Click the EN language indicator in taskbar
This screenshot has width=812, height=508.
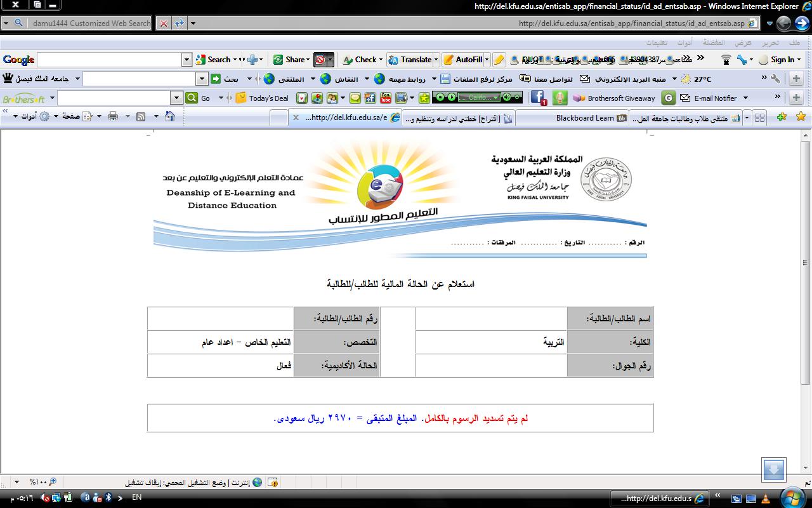136,497
